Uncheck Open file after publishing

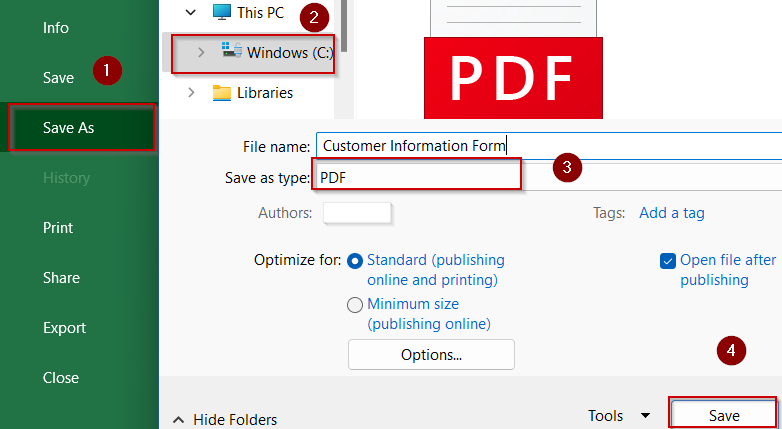tap(668, 261)
